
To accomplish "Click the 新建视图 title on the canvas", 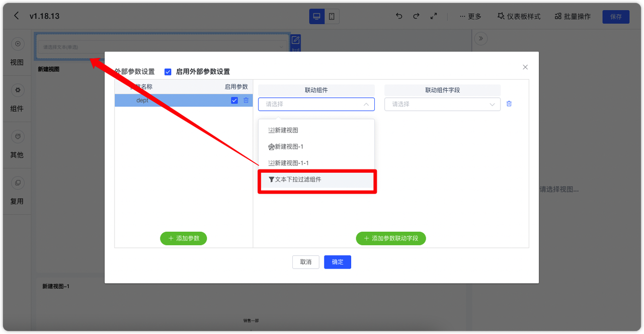I will [x=49, y=70].
